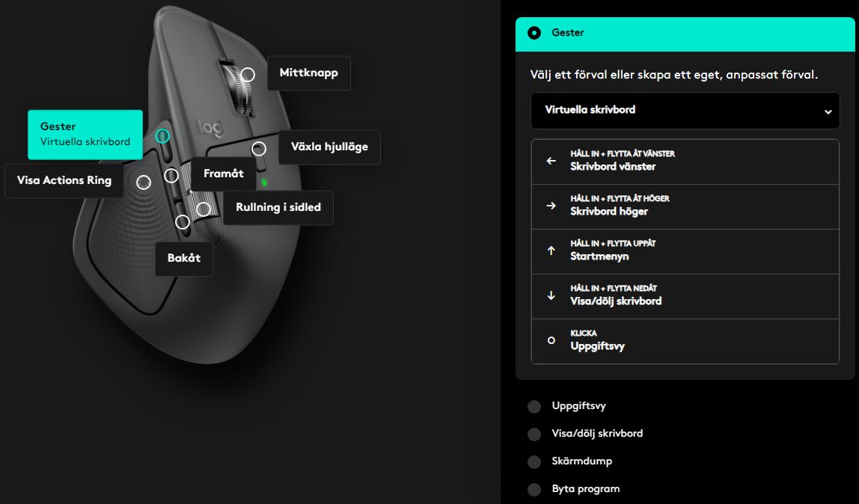Select the Gester radio button

pos(534,33)
